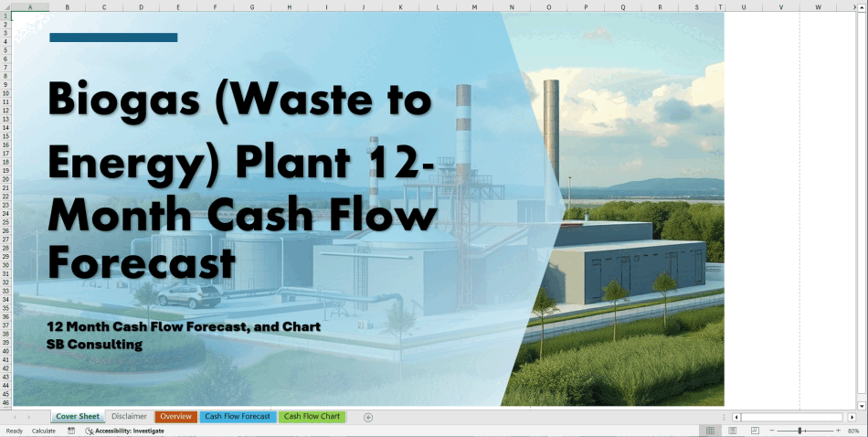
Task: Select Normal view icon in status bar
Action: pyautogui.click(x=710, y=431)
